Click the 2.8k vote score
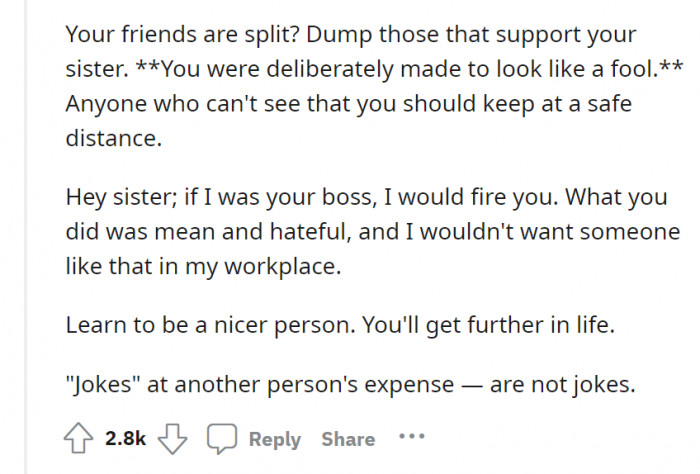The height and width of the screenshot is (474, 700). [x=127, y=439]
